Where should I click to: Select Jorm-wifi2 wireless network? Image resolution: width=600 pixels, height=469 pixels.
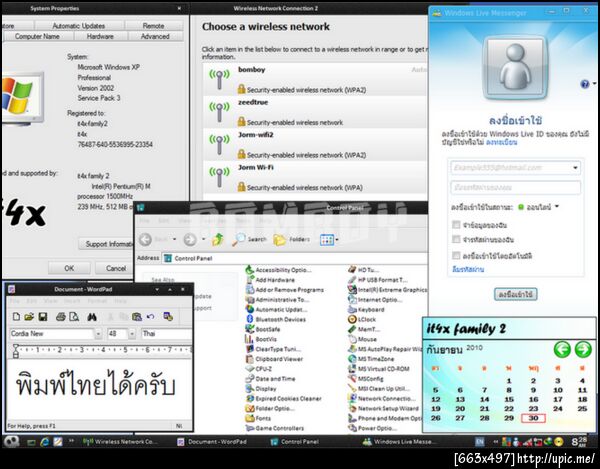click(x=315, y=145)
